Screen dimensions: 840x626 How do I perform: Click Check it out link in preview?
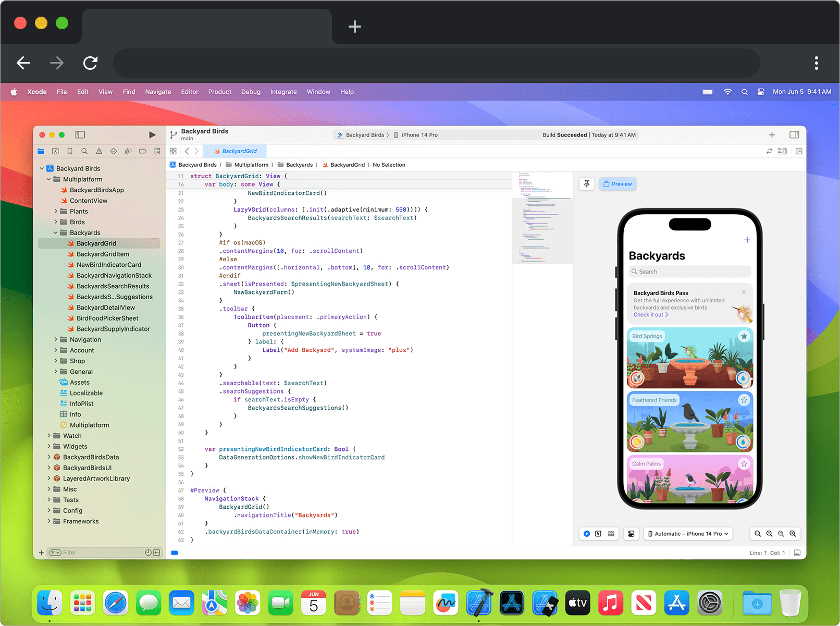pyautogui.click(x=651, y=315)
